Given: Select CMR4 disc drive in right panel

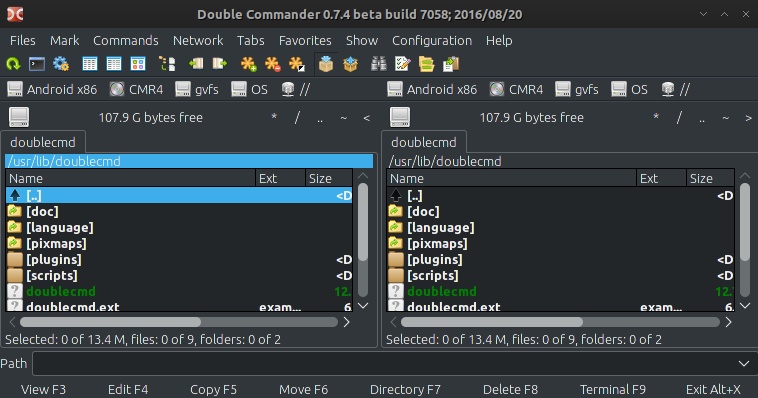Looking at the screenshot, I should coord(516,89).
